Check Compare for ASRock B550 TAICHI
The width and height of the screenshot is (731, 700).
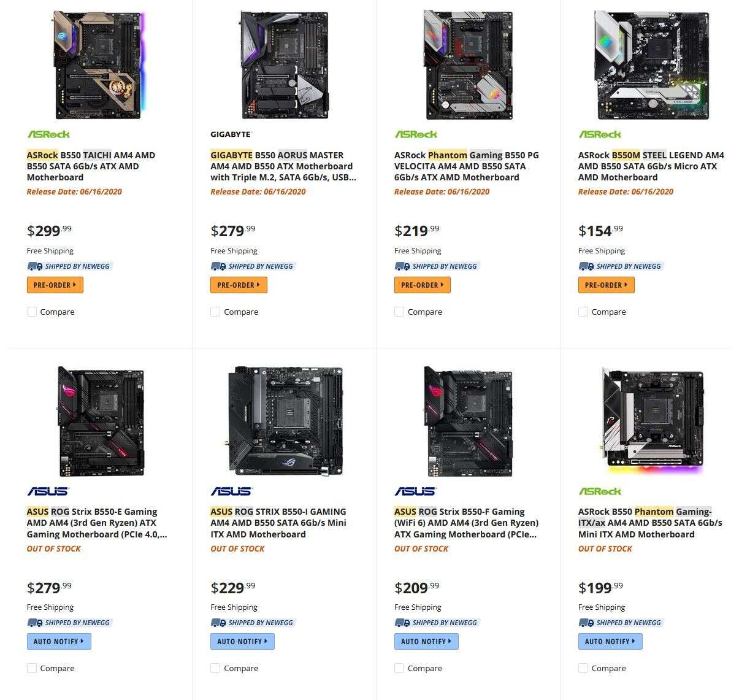[32, 312]
